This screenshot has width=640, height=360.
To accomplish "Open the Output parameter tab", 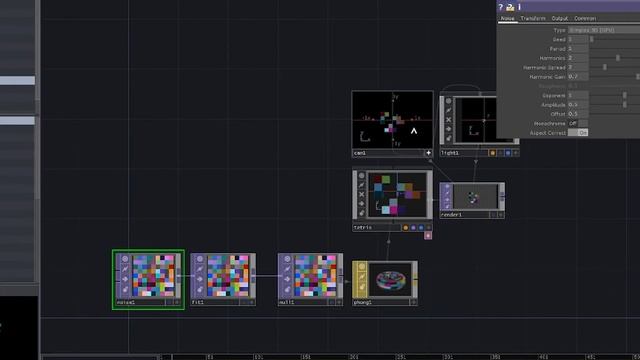I will pos(559,18).
